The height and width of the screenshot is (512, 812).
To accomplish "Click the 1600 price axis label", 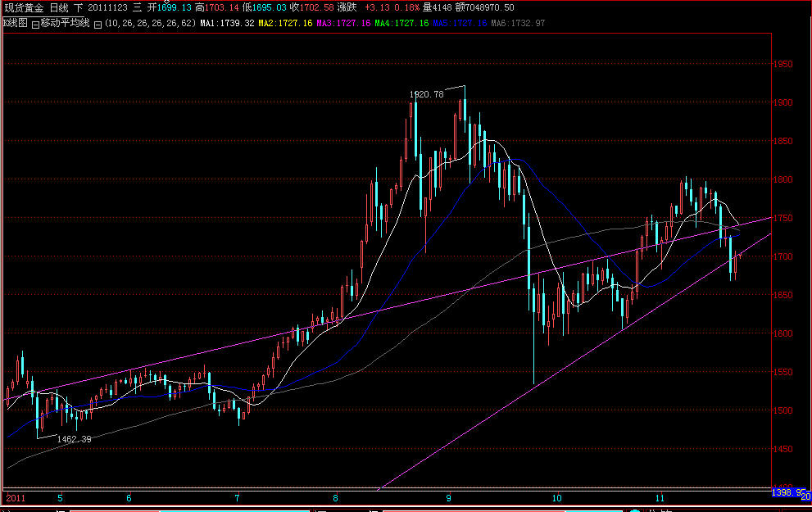I will point(783,333).
